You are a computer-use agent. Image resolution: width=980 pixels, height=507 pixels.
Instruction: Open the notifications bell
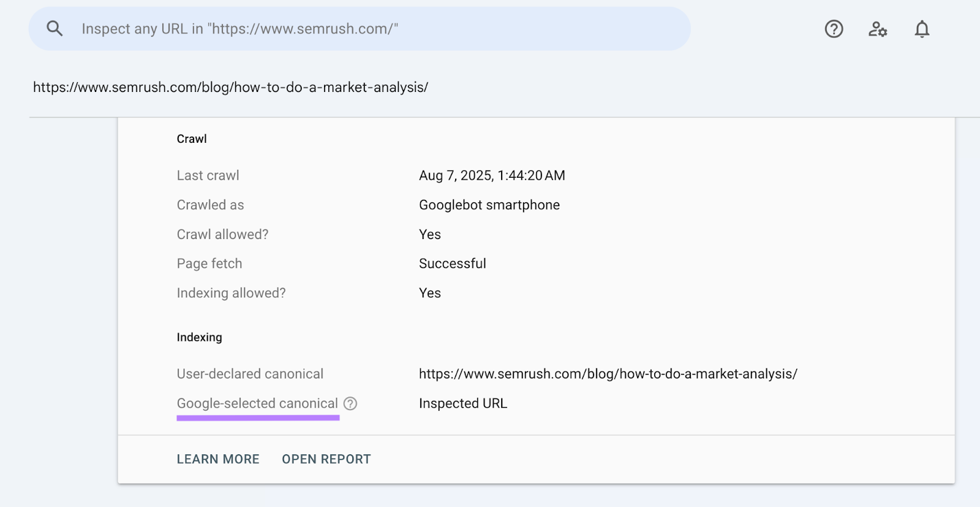point(922,29)
